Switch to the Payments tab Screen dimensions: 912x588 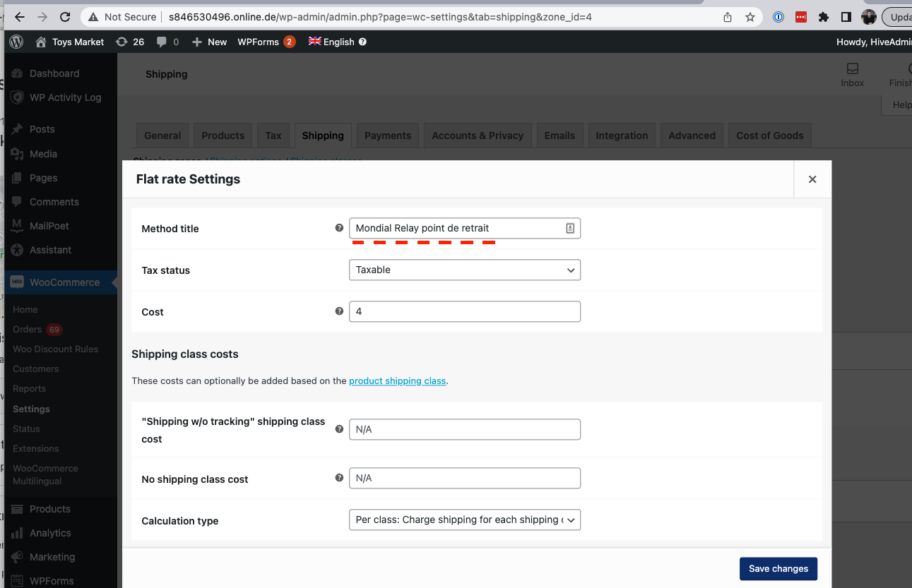pyautogui.click(x=387, y=135)
